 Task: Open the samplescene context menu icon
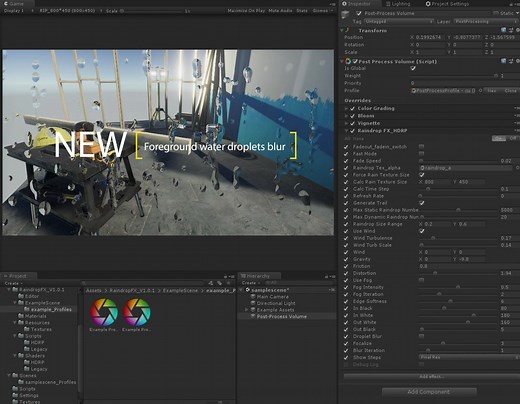pos(332,290)
